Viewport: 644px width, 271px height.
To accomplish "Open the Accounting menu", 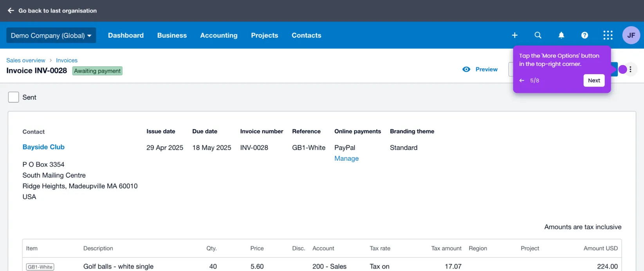I will pyautogui.click(x=219, y=35).
